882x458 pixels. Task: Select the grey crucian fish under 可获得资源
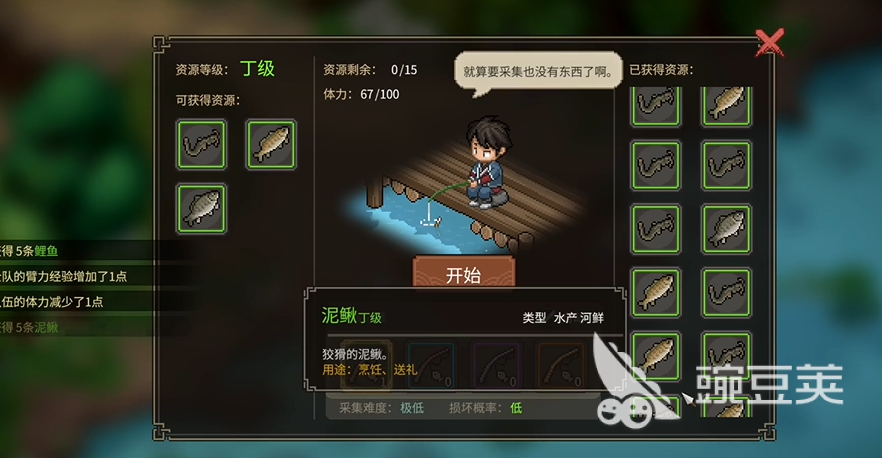[201, 208]
